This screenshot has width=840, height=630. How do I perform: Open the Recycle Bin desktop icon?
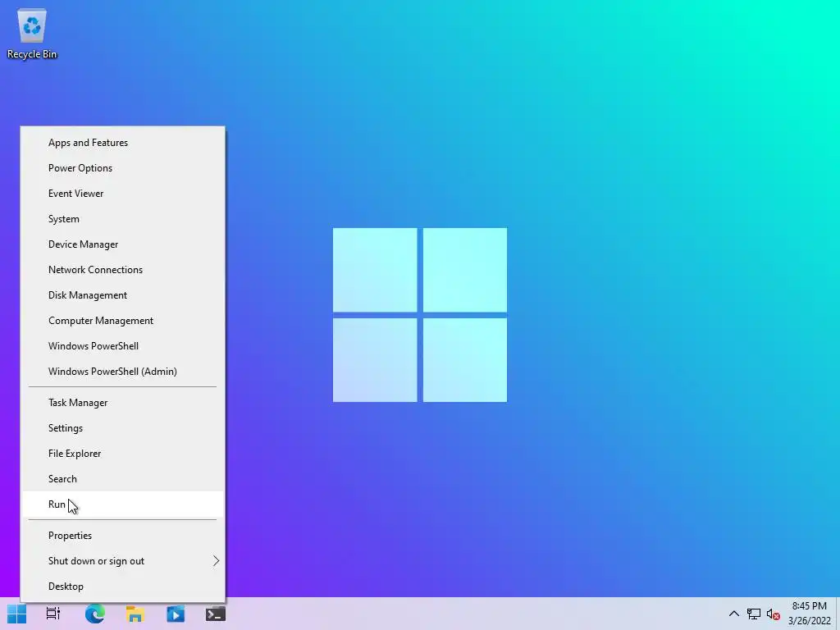32,33
